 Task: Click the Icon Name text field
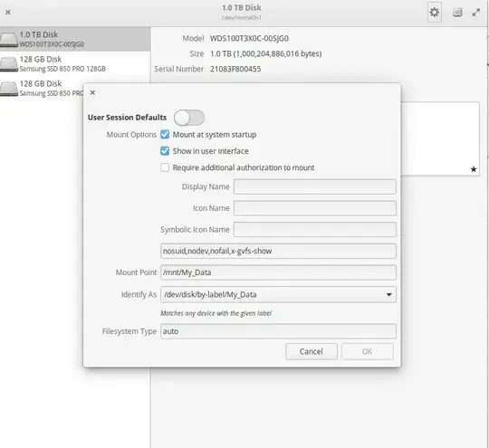(x=314, y=208)
